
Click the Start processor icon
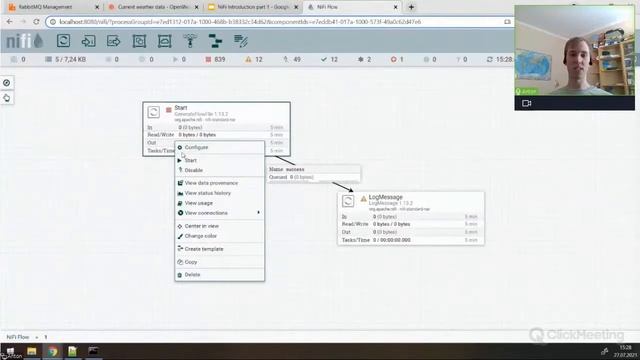click(x=153, y=112)
